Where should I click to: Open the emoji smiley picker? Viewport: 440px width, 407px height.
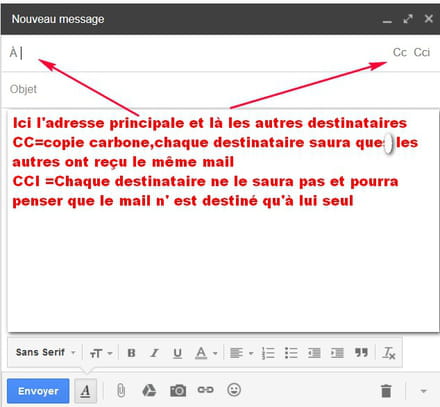tap(234, 390)
